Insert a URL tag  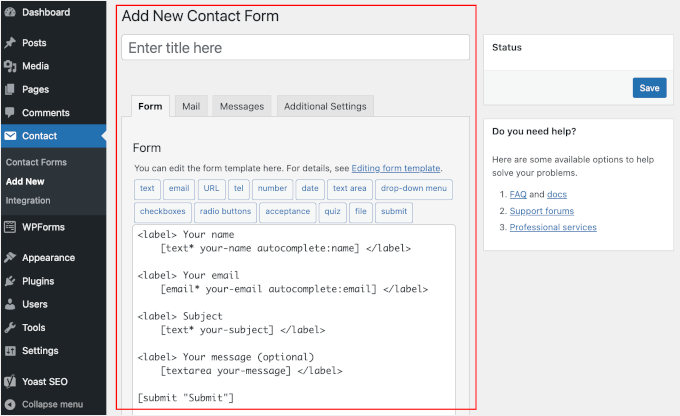pos(211,188)
